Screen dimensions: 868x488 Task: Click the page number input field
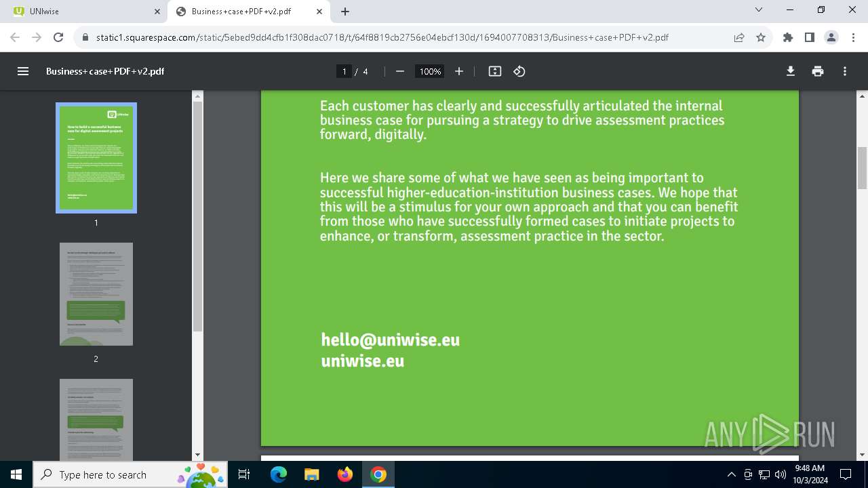(344, 71)
